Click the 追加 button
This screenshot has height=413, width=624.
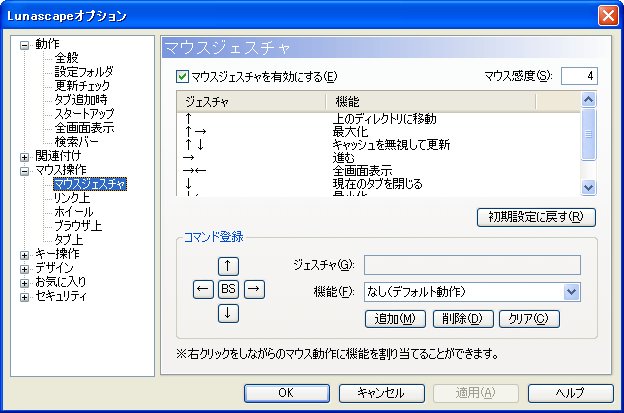point(395,319)
